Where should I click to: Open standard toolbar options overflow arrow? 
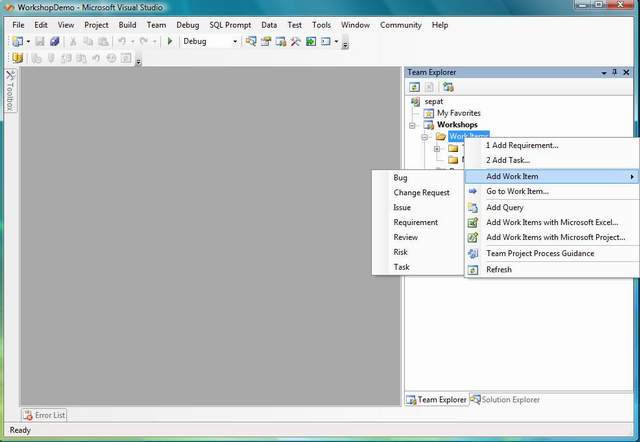(x=345, y=44)
